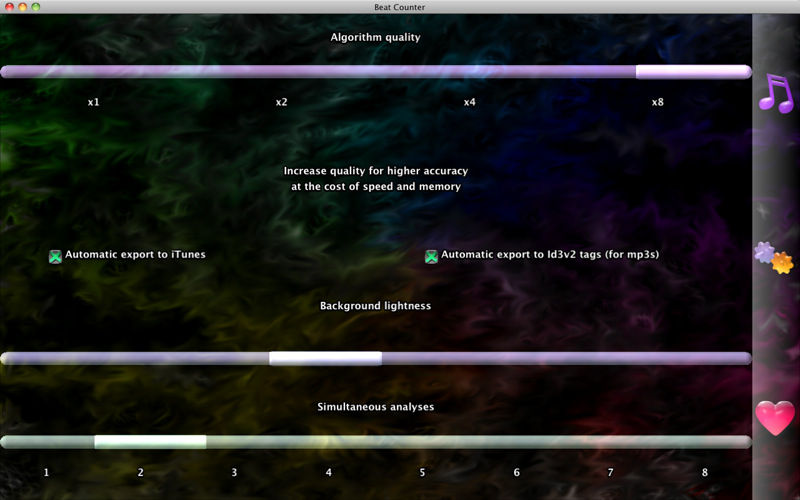Click the "Simultaneous analyses" heading
Screen dimensions: 800x500
coord(376,407)
